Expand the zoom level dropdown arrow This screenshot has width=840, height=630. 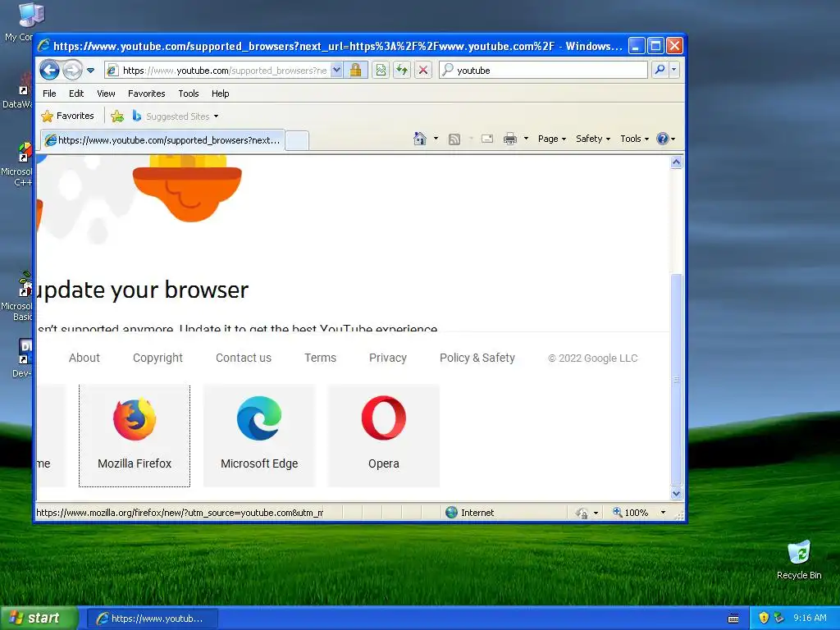pyautogui.click(x=663, y=513)
